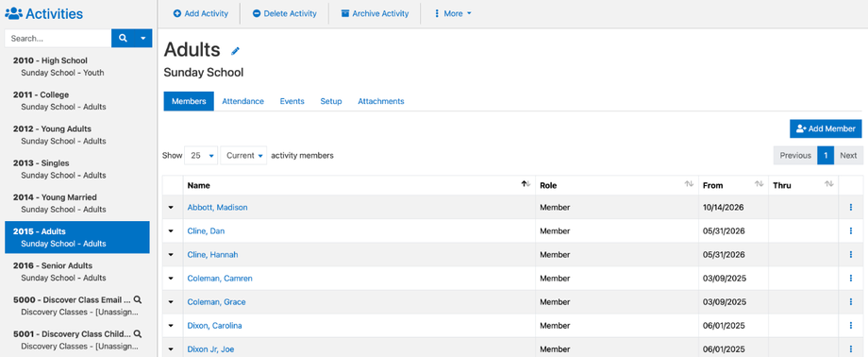868x357 pixels.
Task: Select 2011 - College activity
Action: pos(77,100)
